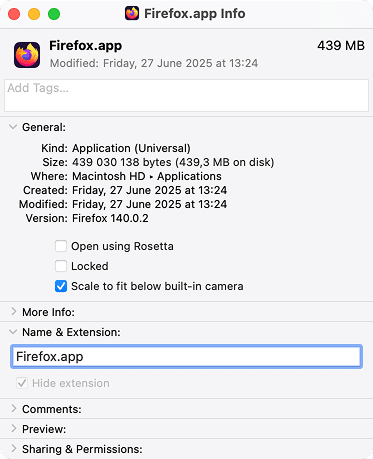
Task: Click the Modified date under the app name
Action: (x=154, y=63)
